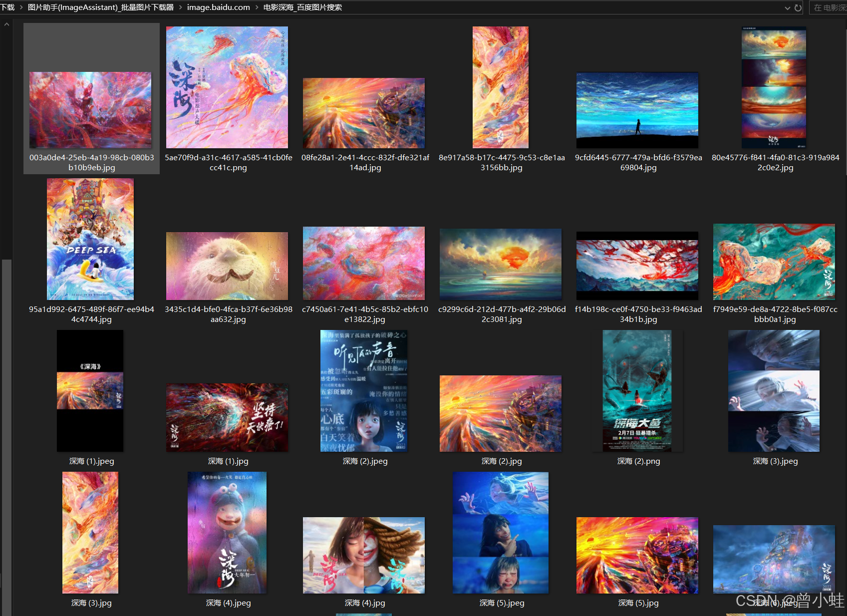Open the 深海 (1).jpeg thumbnail
This screenshot has height=616, width=847.
pyautogui.click(x=90, y=390)
